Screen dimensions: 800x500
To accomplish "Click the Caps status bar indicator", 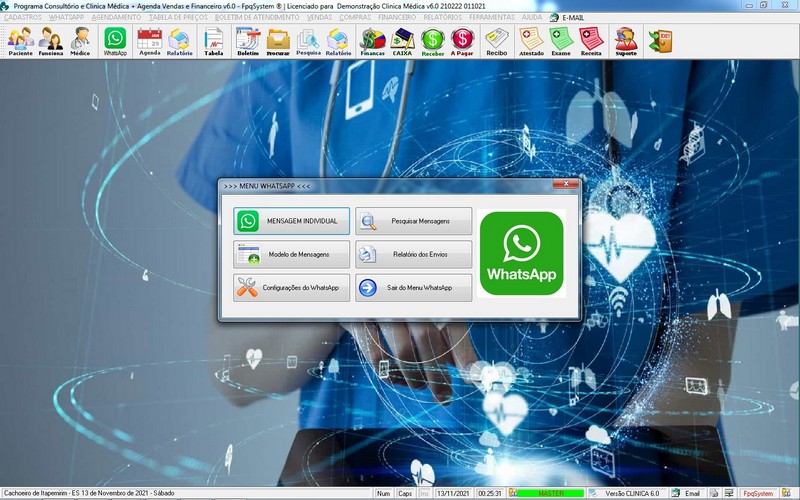I will tap(405, 493).
